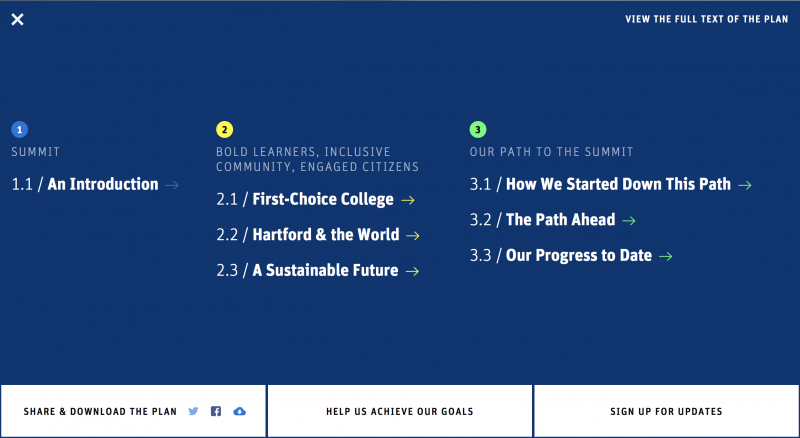Click arrow beside Our Progress to Date

[666, 256]
